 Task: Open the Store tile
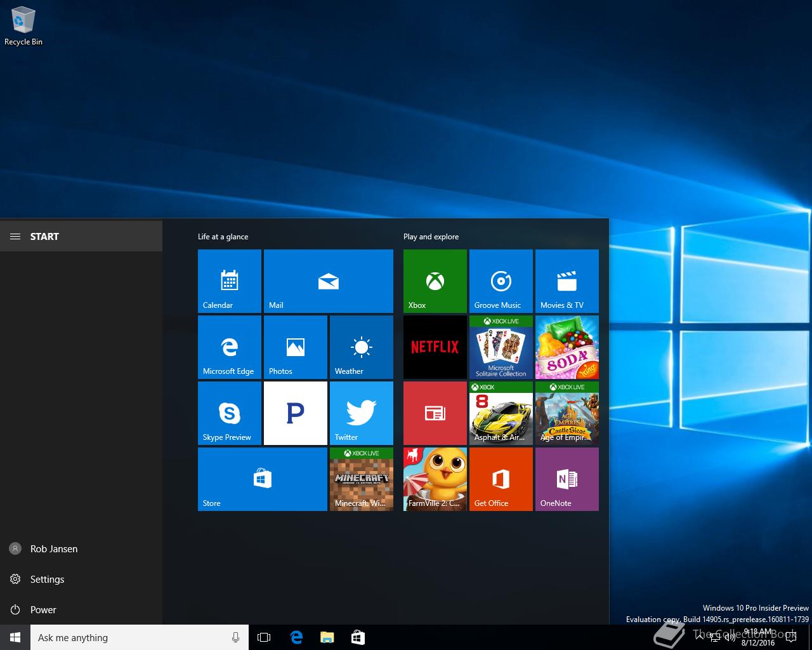[x=263, y=479]
